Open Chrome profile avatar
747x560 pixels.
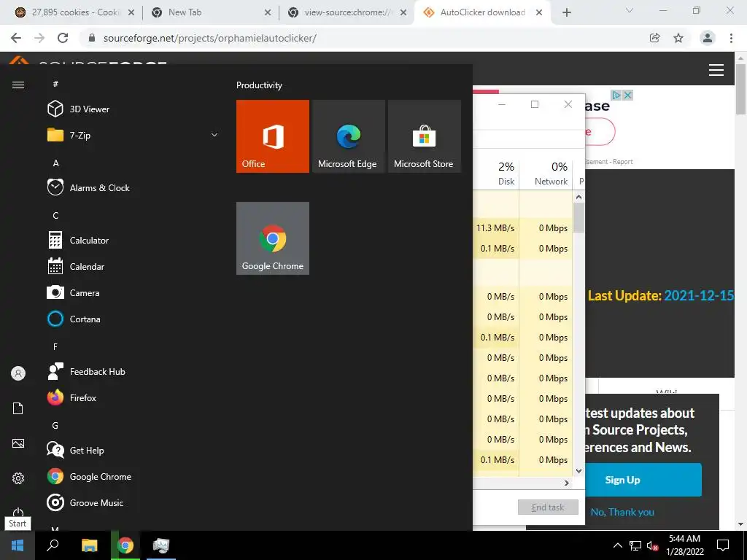(708, 38)
